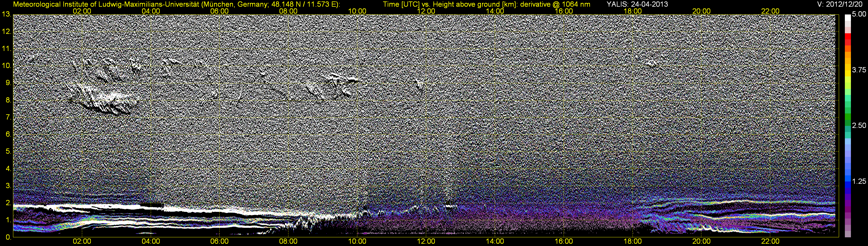Click the 4 km height axis label
The height and width of the screenshot is (246, 868).
click(x=8, y=169)
